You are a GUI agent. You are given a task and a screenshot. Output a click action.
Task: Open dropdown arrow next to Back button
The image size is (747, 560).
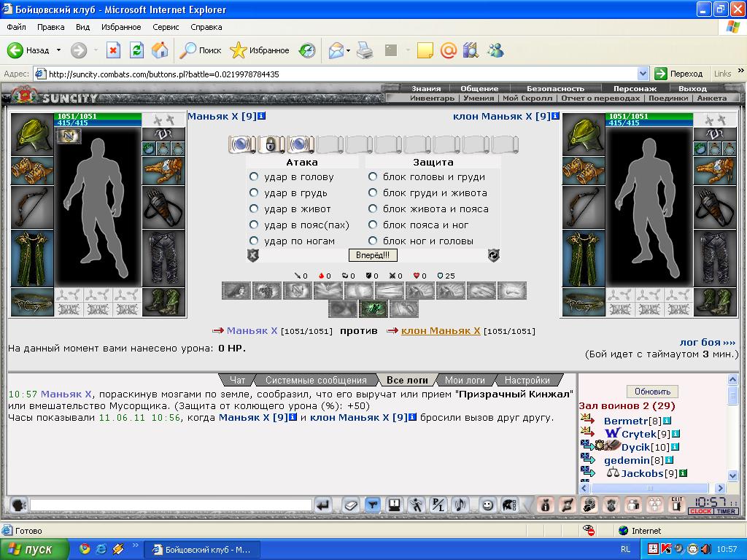[58, 50]
